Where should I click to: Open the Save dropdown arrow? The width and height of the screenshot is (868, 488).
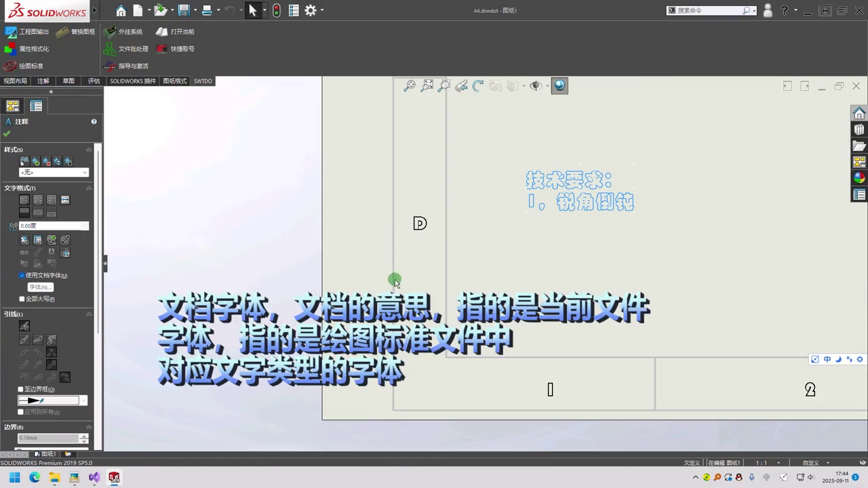195,10
